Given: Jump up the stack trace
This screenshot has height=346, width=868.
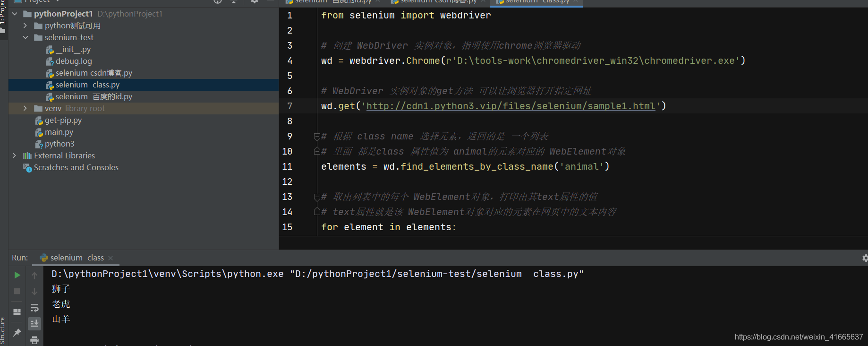Looking at the screenshot, I should pyautogui.click(x=34, y=275).
